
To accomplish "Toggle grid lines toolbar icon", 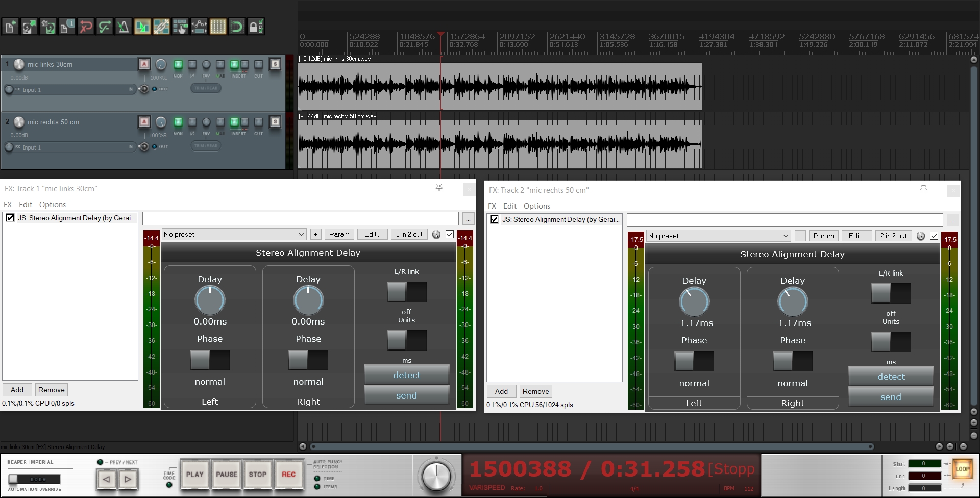I will point(218,27).
